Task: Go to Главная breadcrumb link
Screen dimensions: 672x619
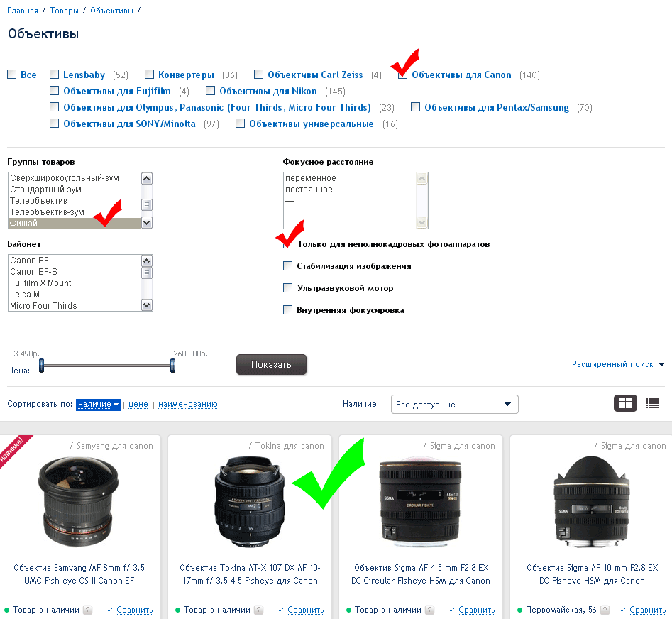Action: click(x=23, y=11)
